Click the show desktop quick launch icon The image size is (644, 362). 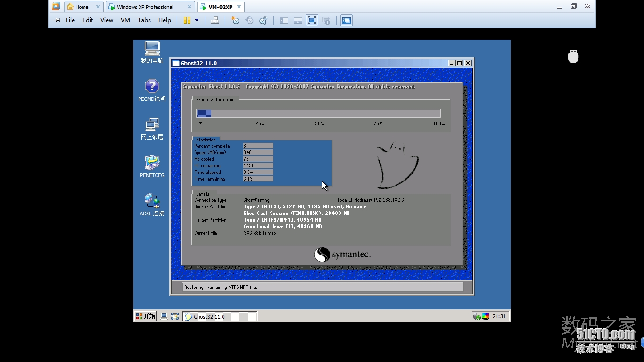click(164, 316)
